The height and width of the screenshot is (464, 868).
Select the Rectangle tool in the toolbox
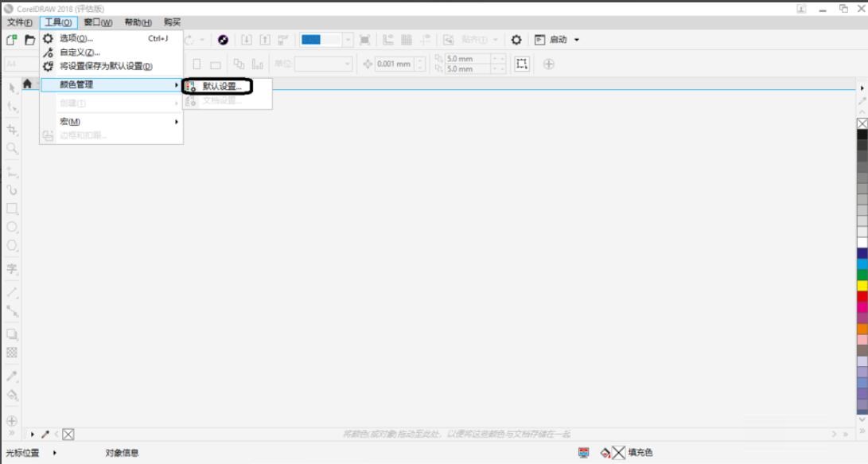click(x=12, y=209)
